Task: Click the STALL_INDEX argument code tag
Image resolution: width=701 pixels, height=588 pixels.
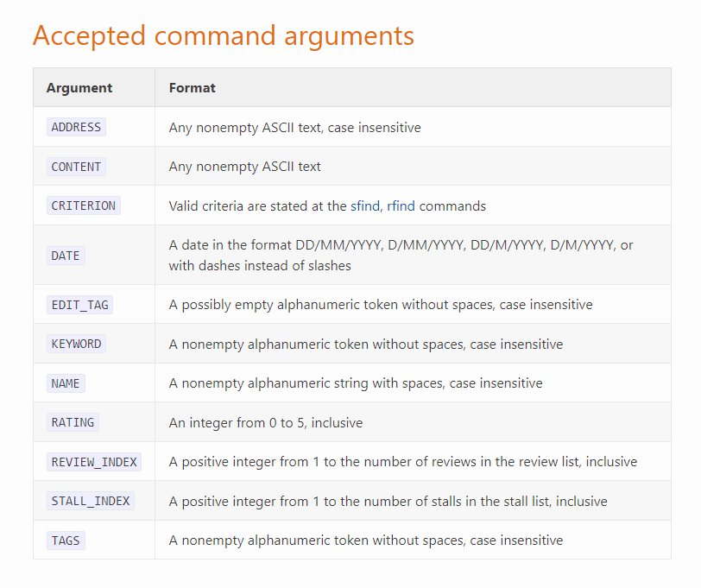Action: [91, 501]
